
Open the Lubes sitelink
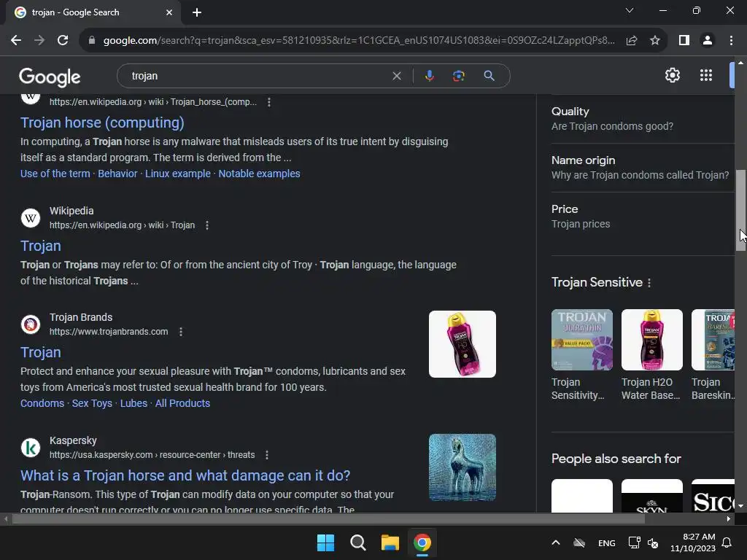coord(134,403)
